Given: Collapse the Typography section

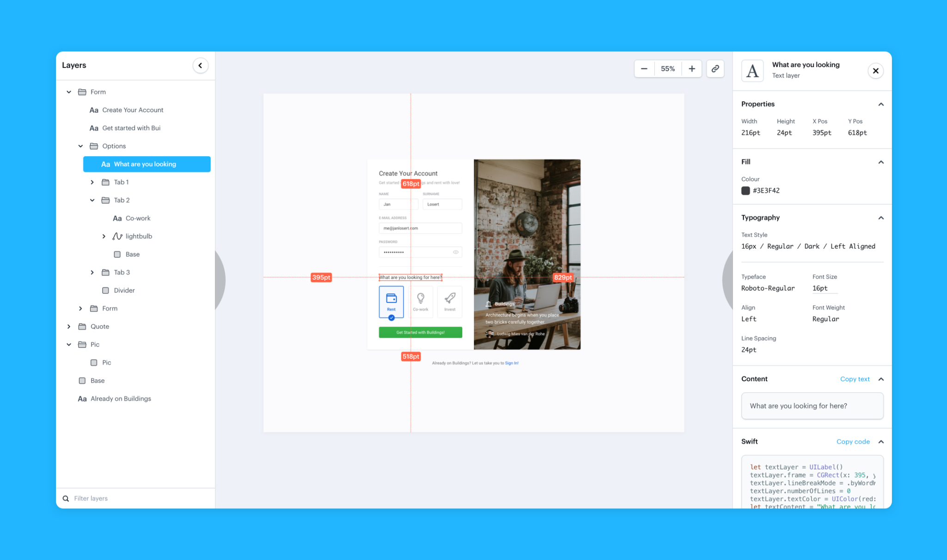Looking at the screenshot, I should [881, 218].
